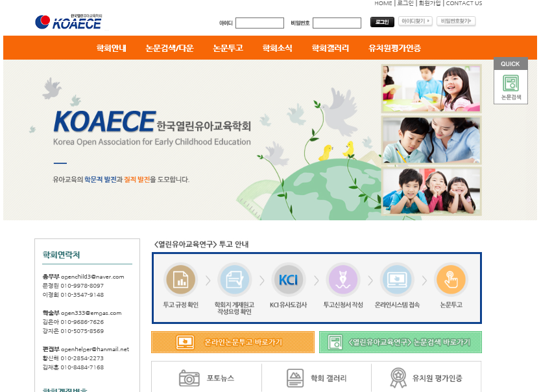Viewport: 552px width, 392px height.
Task: Open the 회원가입 link
Action: tap(429, 3)
